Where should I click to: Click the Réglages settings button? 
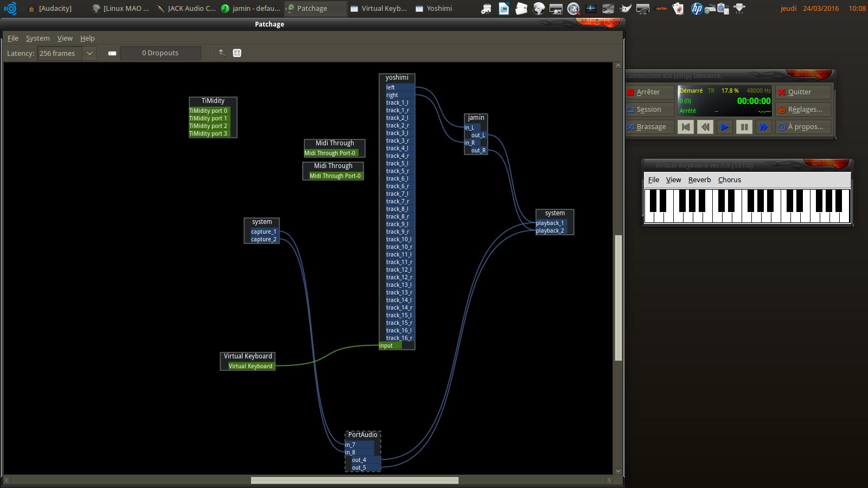pos(803,110)
